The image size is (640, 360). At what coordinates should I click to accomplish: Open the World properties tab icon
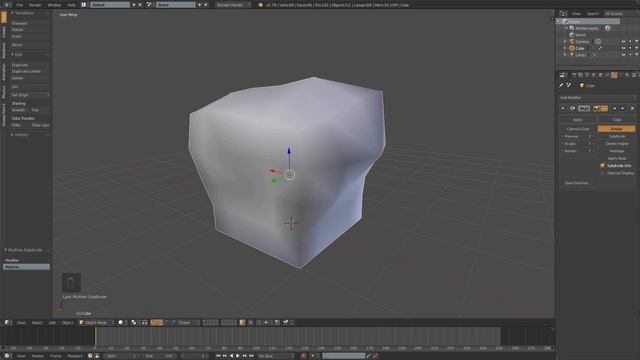(x=594, y=75)
